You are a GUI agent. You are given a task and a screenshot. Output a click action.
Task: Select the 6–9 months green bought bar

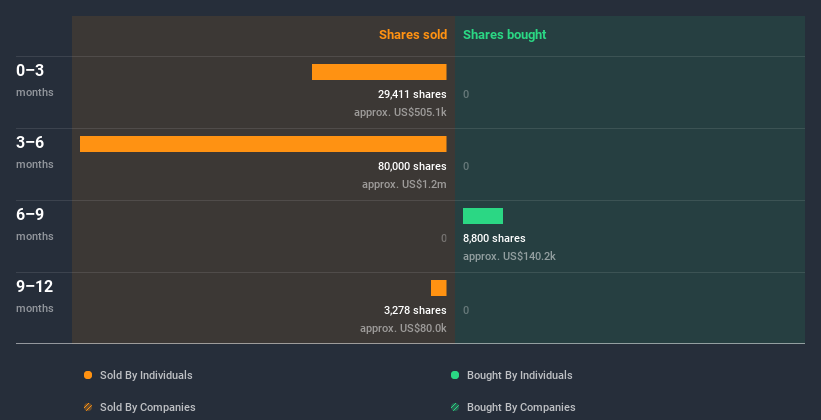[483, 216]
